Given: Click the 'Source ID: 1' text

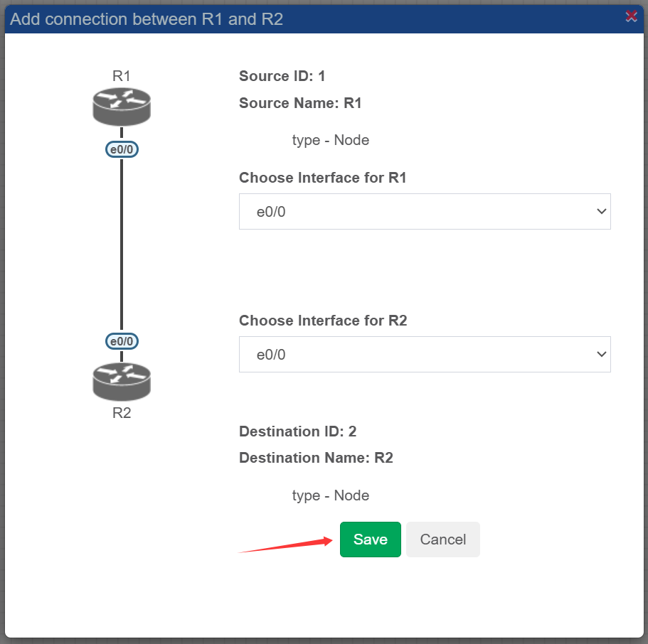Looking at the screenshot, I should (282, 76).
